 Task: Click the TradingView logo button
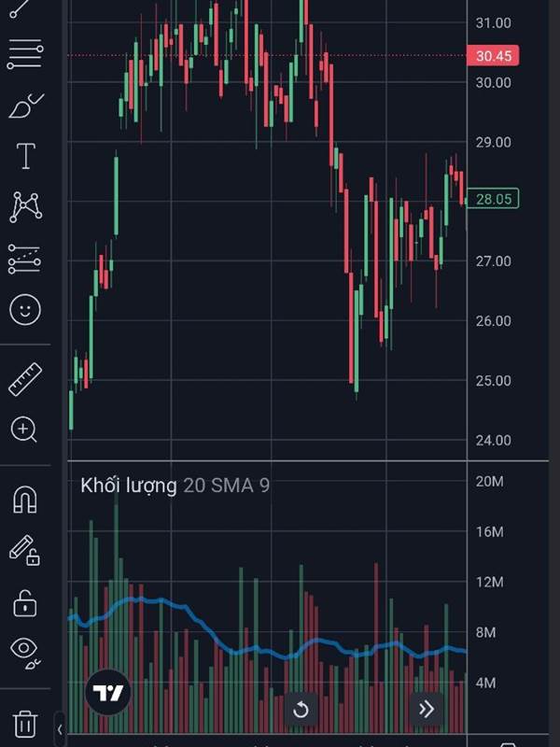pos(108,692)
